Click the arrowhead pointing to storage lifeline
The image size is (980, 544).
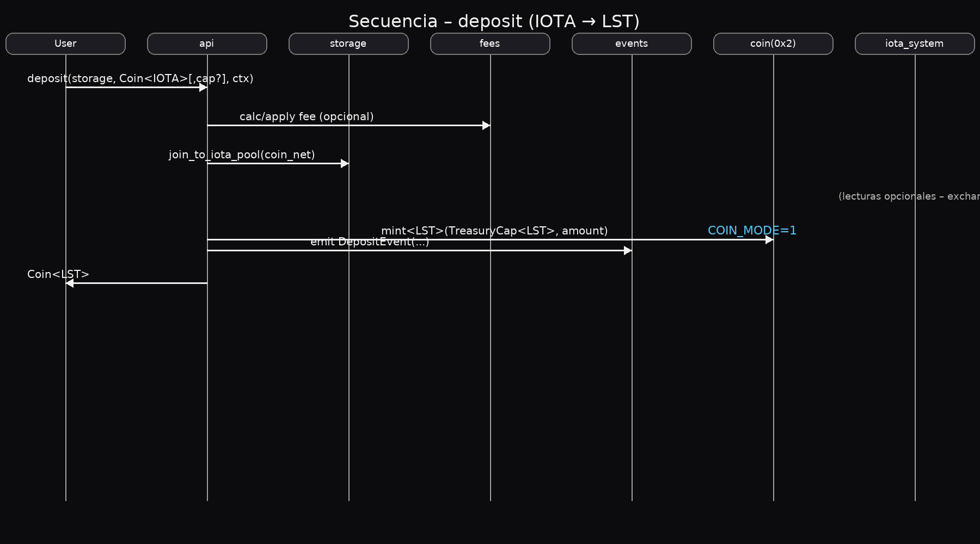click(345, 163)
